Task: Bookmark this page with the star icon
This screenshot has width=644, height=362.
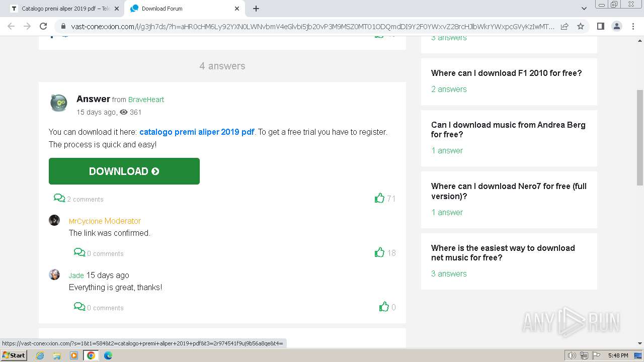Action: pyautogui.click(x=581, y=26)
